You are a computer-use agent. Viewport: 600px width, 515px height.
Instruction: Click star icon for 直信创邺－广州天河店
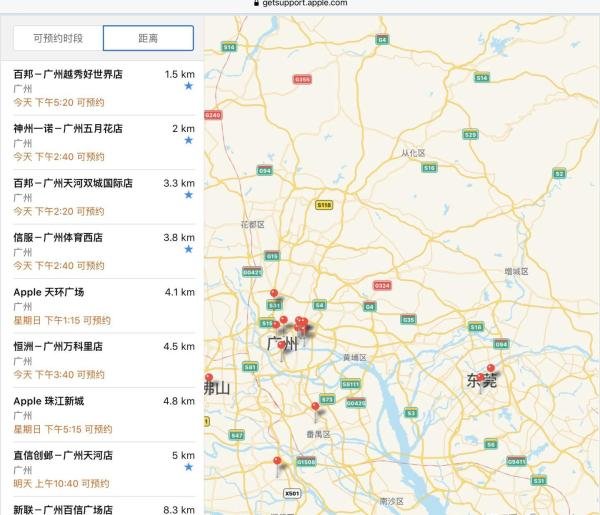189,467
